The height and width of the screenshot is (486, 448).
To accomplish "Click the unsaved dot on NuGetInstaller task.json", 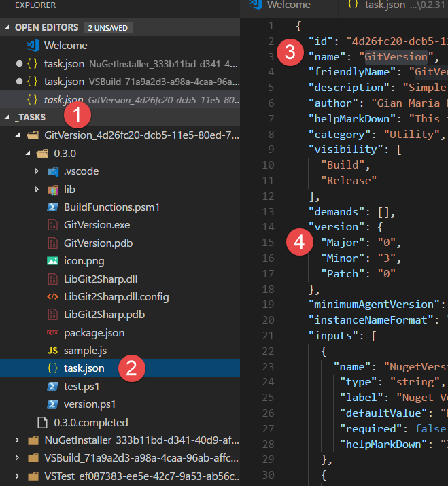I will click(19, 63).
